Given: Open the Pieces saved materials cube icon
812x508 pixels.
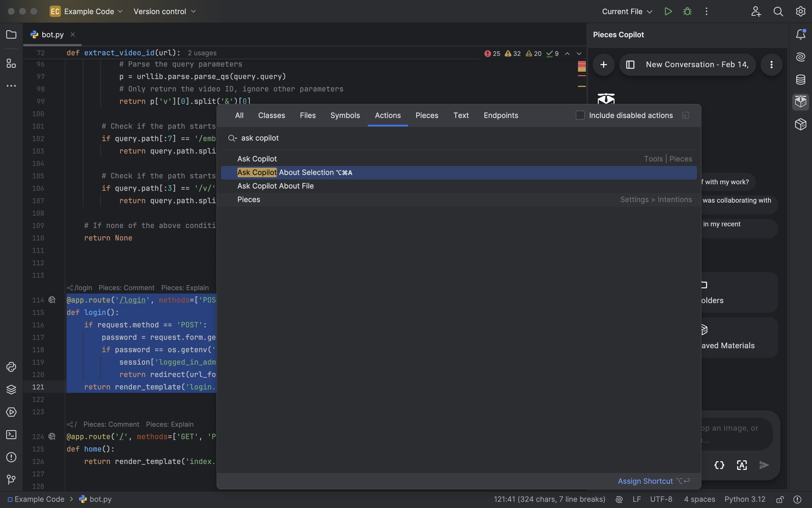Looking at the screenshot, I should tap(801, 125).
